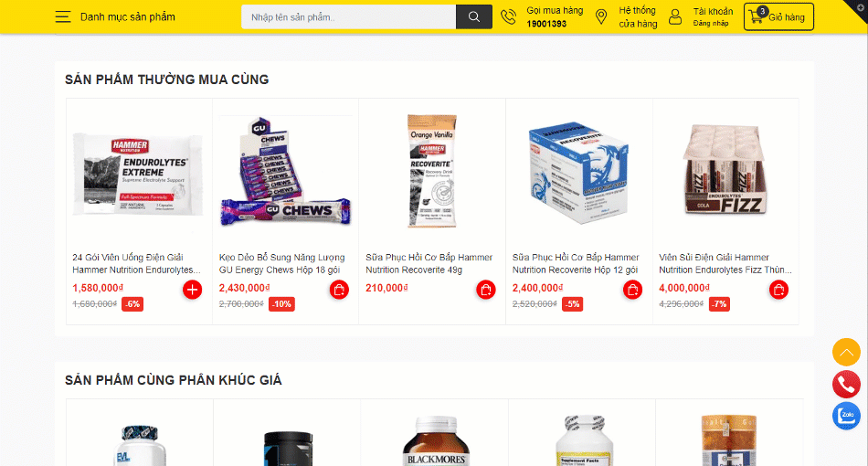This screenshot has height=466, width=868.
Task: Add Endurolytes Extreme with plus button
Action: (x=192, y=290)
